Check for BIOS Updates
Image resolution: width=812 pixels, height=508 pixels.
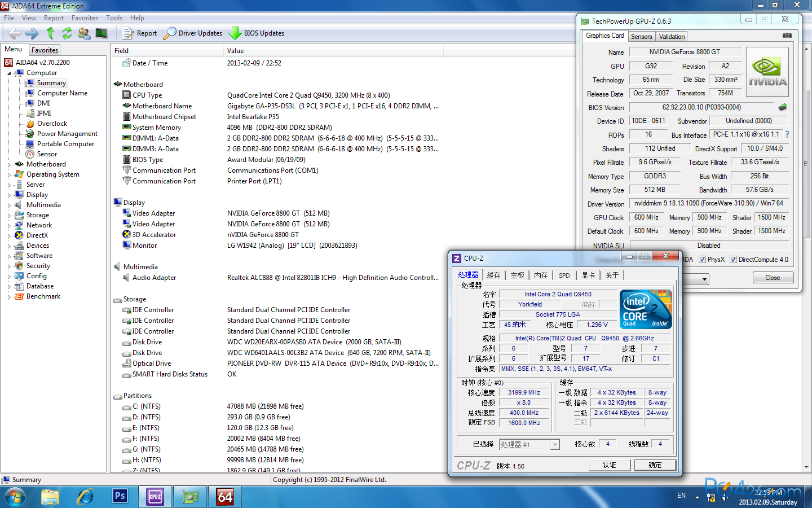click(x=257, y=33)
